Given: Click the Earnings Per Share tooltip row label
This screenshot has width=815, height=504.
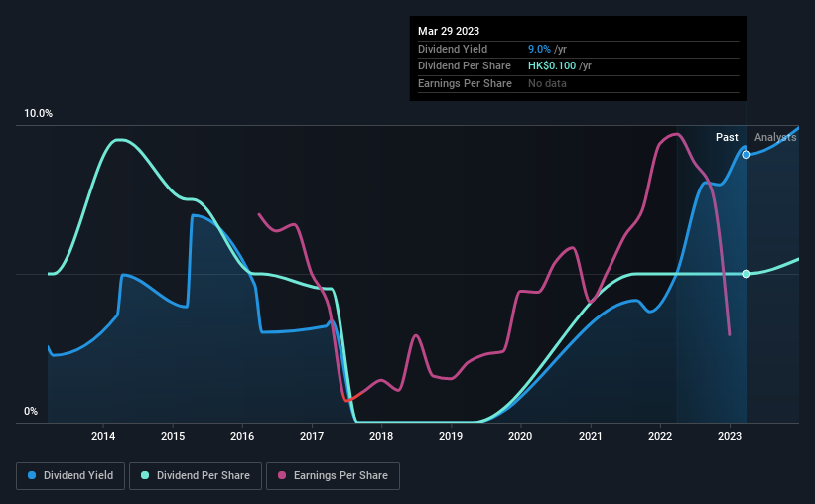Looking at the screenshot, I should tap(465, 83).
